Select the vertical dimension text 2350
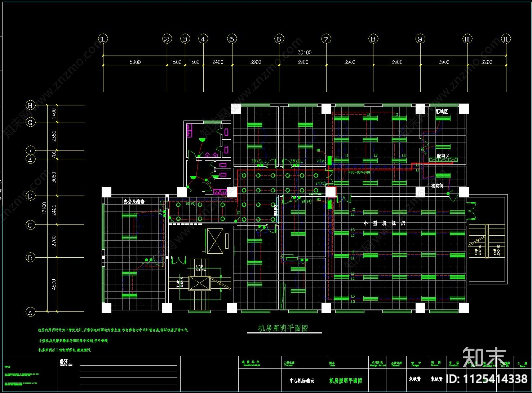This screenshot has width=532, height=393. tap(54, 136)
